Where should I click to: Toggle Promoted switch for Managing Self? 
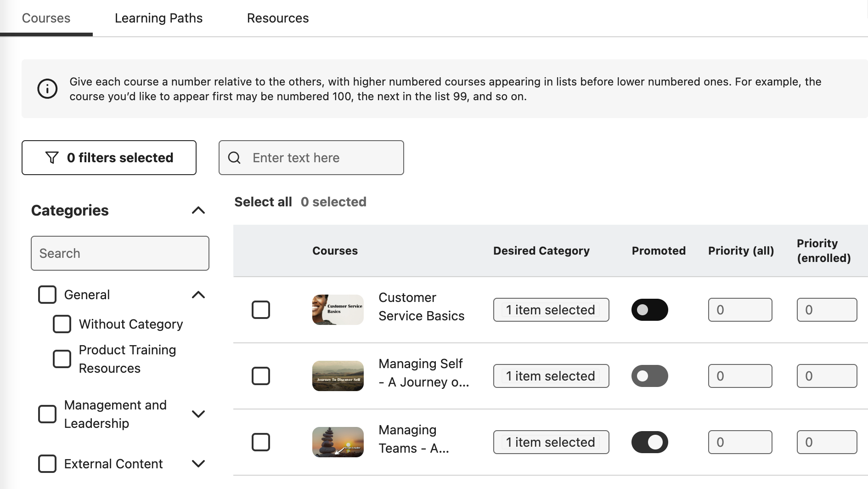(649, 376)
